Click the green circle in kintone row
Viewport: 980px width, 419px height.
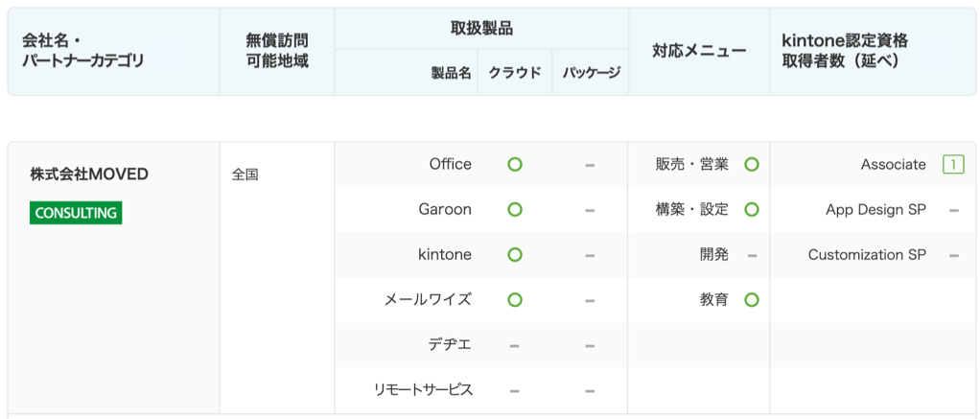pyautogui.click(x=515, y=255)
